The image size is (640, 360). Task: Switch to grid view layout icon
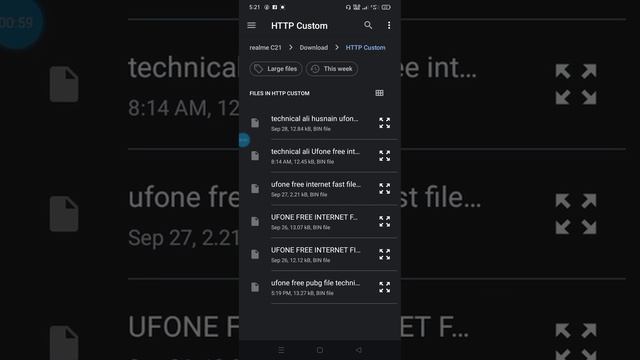point(379,93)
